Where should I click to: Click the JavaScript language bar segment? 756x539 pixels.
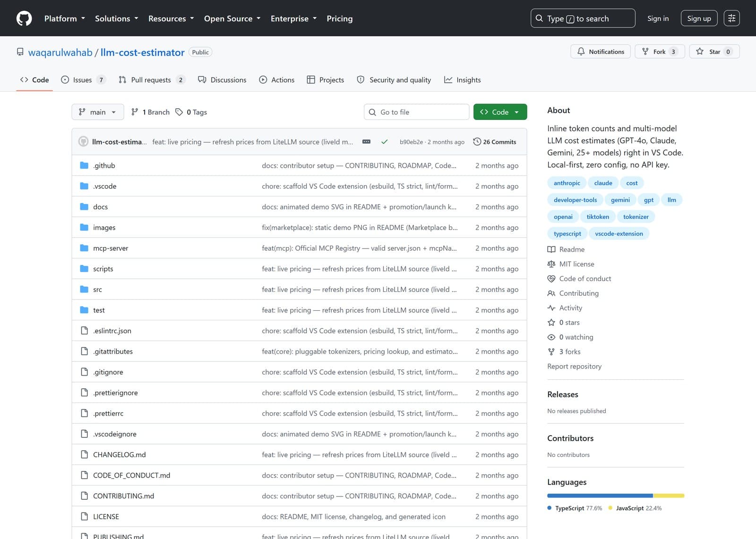[x=669, y=496]
